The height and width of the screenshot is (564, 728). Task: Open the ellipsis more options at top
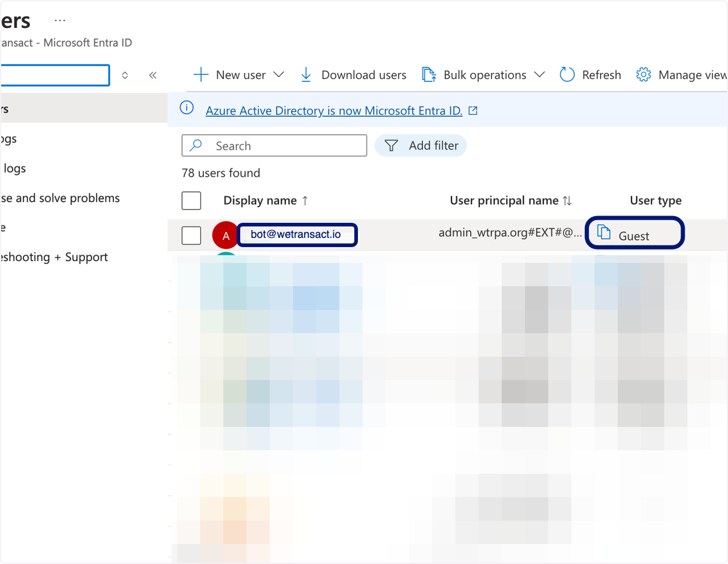tap(60, 20)
